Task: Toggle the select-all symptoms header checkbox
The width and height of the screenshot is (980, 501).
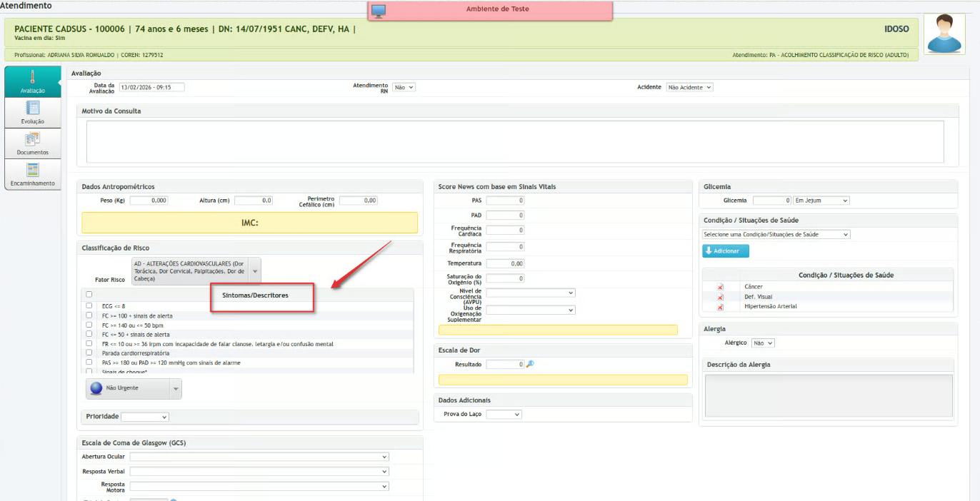Action: click(x=89, y=294)
